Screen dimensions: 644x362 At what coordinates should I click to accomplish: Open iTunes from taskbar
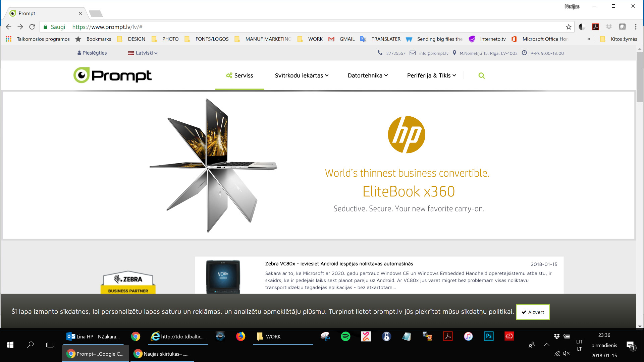(468, 336)
